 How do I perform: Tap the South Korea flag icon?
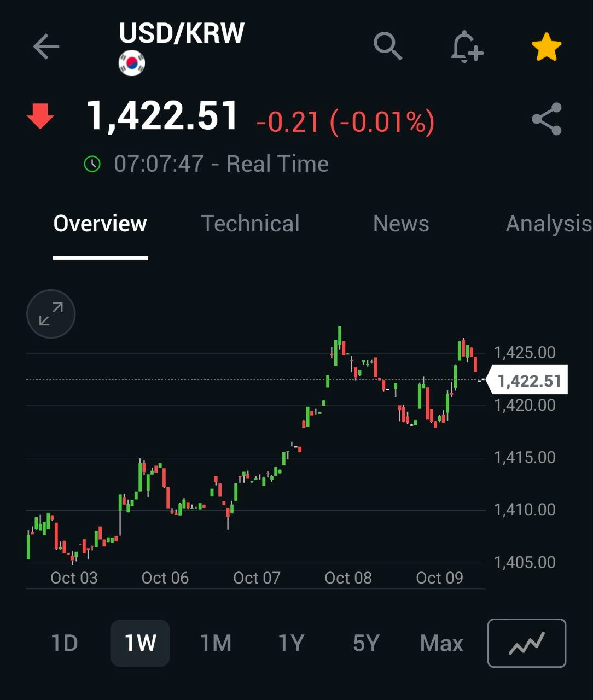132,63
